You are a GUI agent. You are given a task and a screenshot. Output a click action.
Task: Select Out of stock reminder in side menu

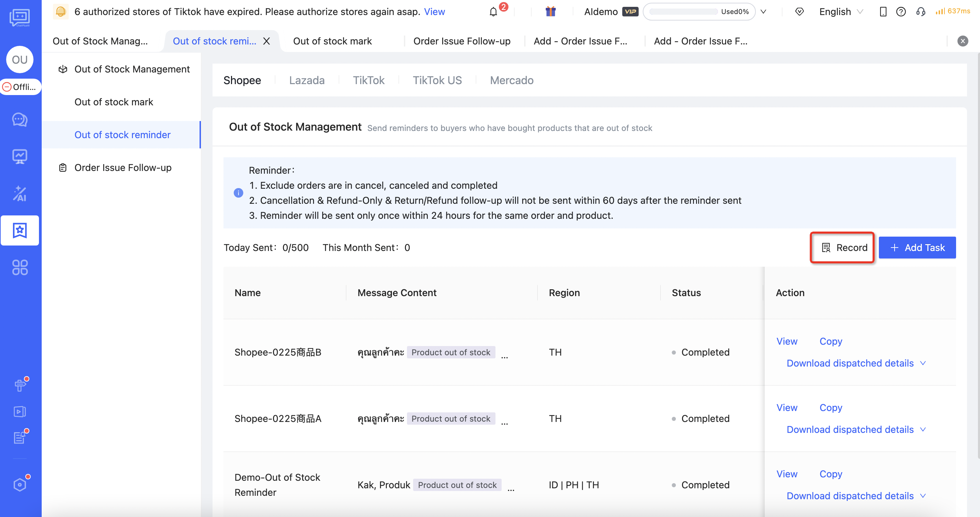pos(122,135)
